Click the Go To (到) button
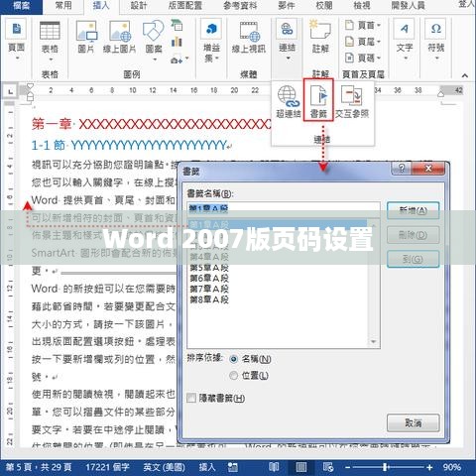Image resolution: width=476 pixels, height=476 pixels. 413,259
